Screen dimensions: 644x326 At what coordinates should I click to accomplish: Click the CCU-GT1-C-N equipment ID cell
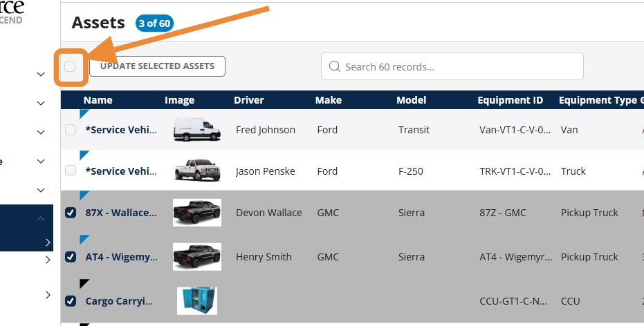513,301
